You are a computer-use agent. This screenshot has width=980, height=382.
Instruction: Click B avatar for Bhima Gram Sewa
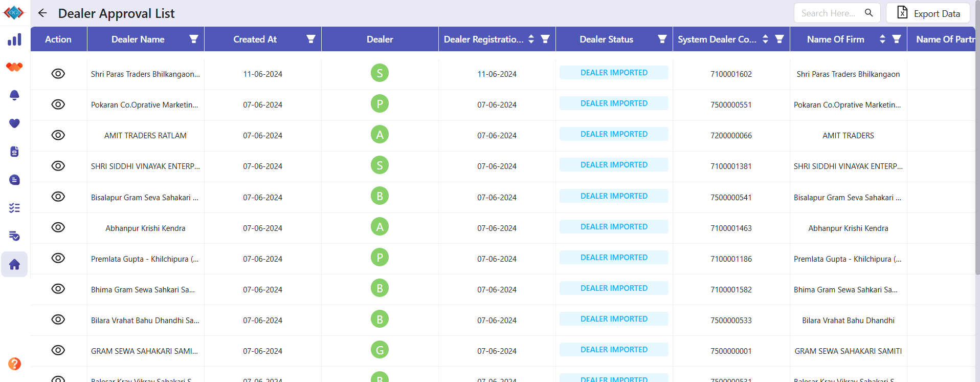tap(380, 288)
